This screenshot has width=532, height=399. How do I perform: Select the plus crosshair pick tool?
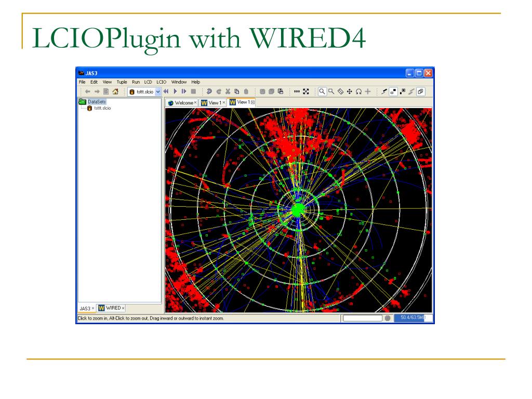point(368,91)
